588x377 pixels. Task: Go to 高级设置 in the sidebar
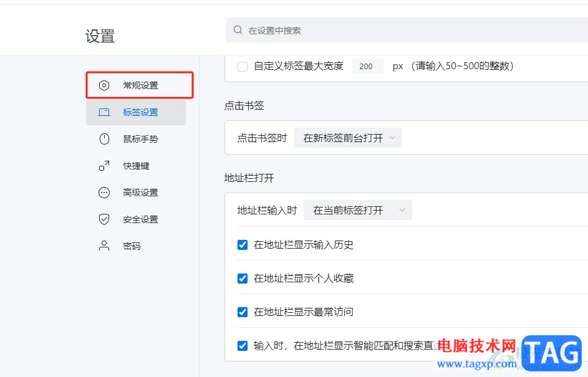coord(140,193)
